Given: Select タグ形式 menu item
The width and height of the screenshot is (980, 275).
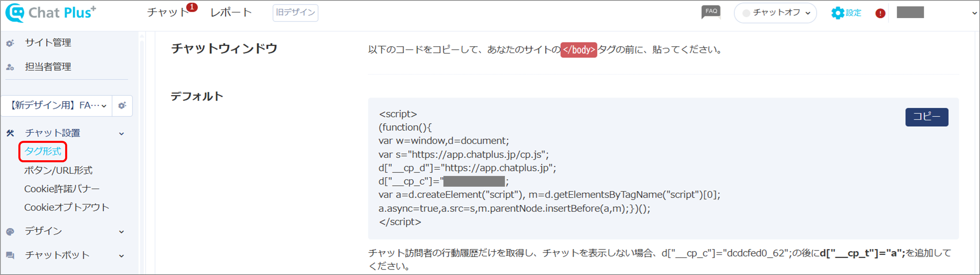Looking at the screenshot, I should click(43, 152).
